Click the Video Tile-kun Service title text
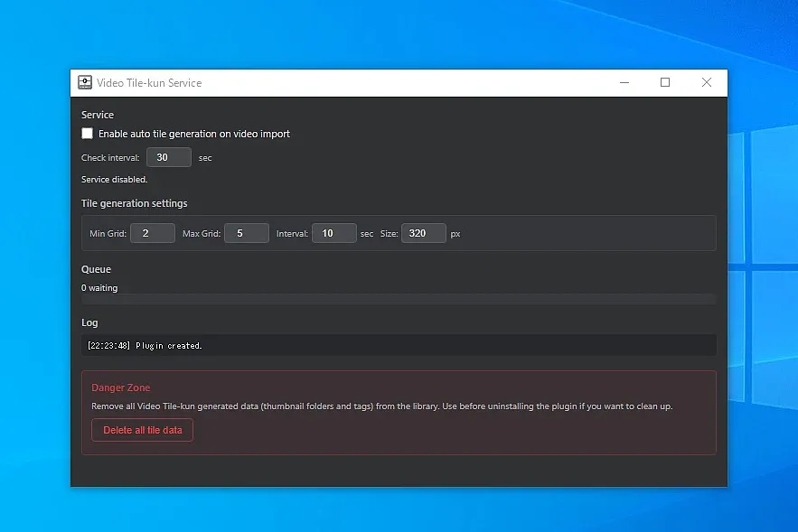 [x=149, y=82]
